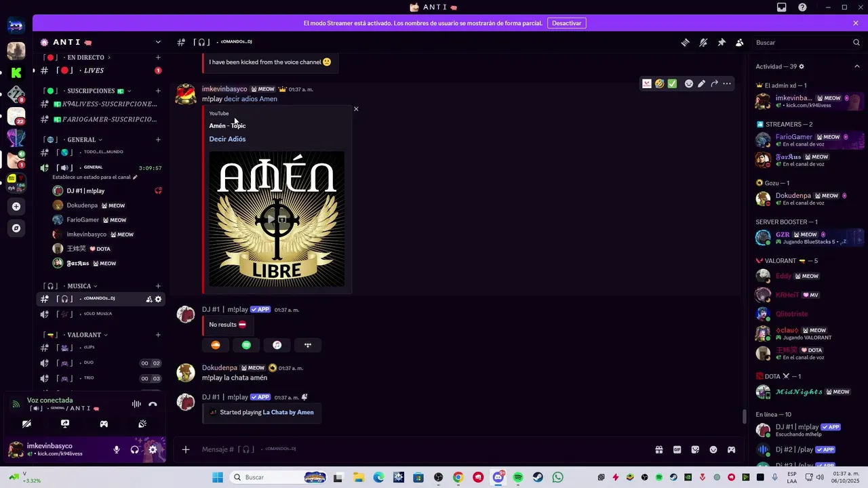868x488 pixels.
Task: Create channel in MUSICA category plus
Action: [158, 286]
